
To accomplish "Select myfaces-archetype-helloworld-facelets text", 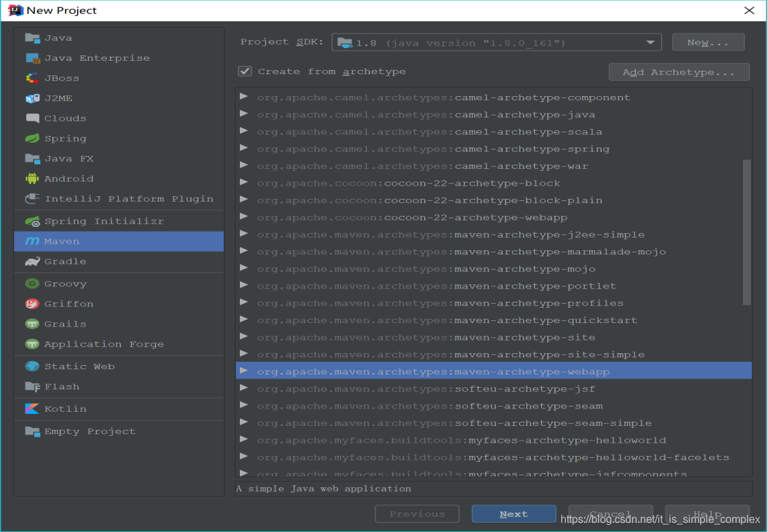I will tap(599, 458).
